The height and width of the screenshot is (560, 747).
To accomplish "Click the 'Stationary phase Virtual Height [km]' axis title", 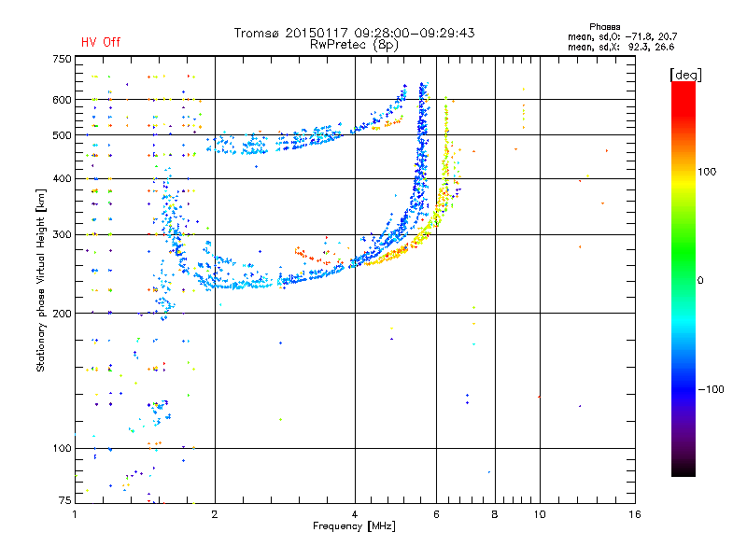I will coord(41,280).
